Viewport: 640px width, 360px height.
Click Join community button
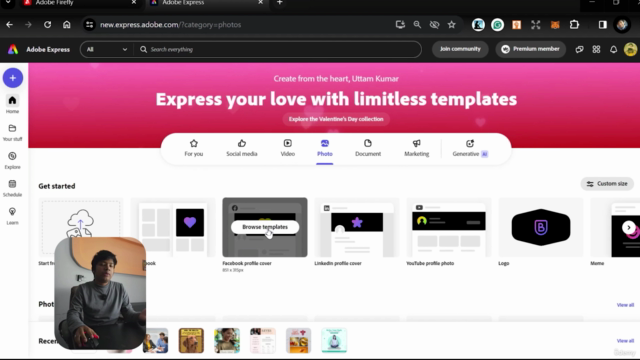point(460,49)
